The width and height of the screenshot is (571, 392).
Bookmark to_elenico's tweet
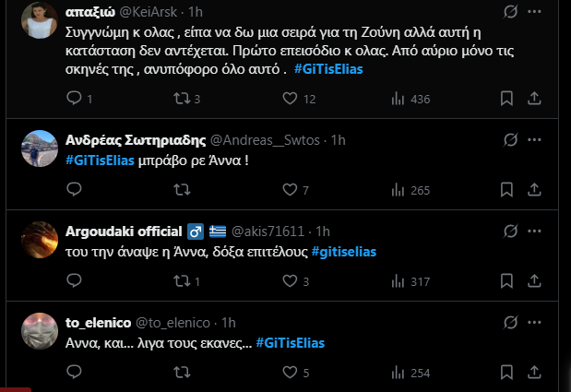[x=506, y=374]
